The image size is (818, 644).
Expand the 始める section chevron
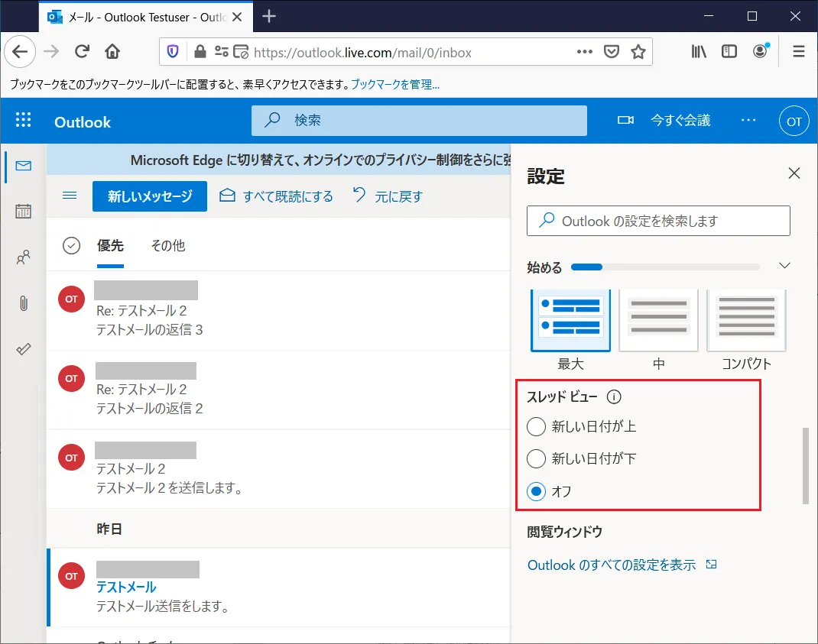tap(784, 266)
